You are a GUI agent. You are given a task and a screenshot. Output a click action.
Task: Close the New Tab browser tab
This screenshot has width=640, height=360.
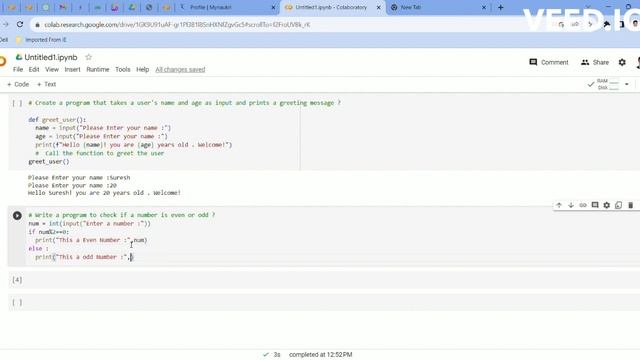click(484, 7)
